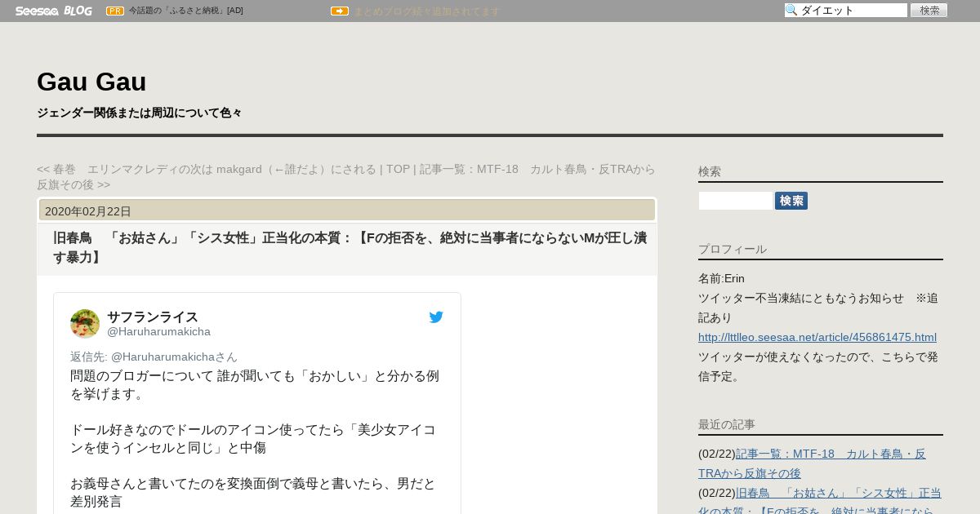Screen dimensions: 980x514
Task: Click the Twitter bird icon in tweet
Action: 436,317
